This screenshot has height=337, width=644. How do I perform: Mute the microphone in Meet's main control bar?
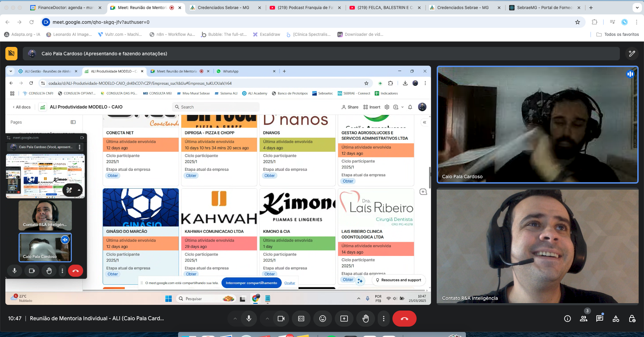pyautogui.click(x=249, y=319)
